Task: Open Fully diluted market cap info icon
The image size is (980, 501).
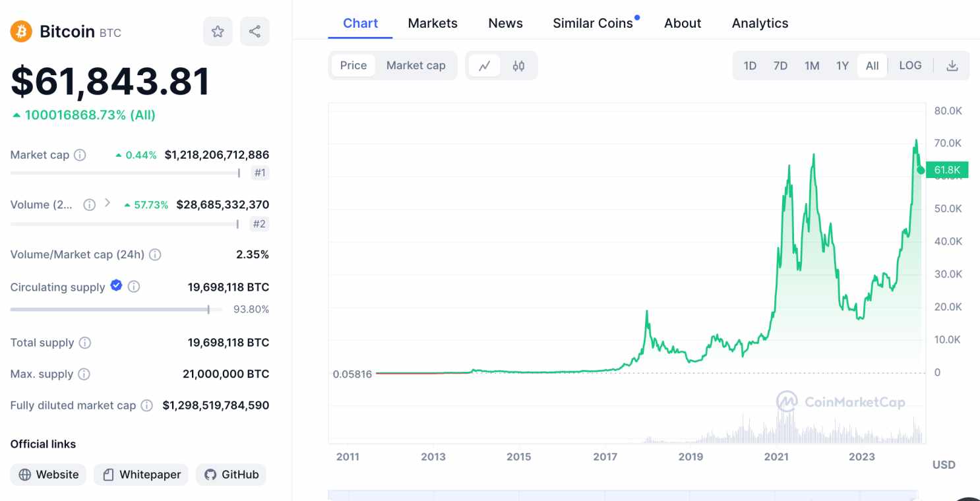Action: coord(147,405)
